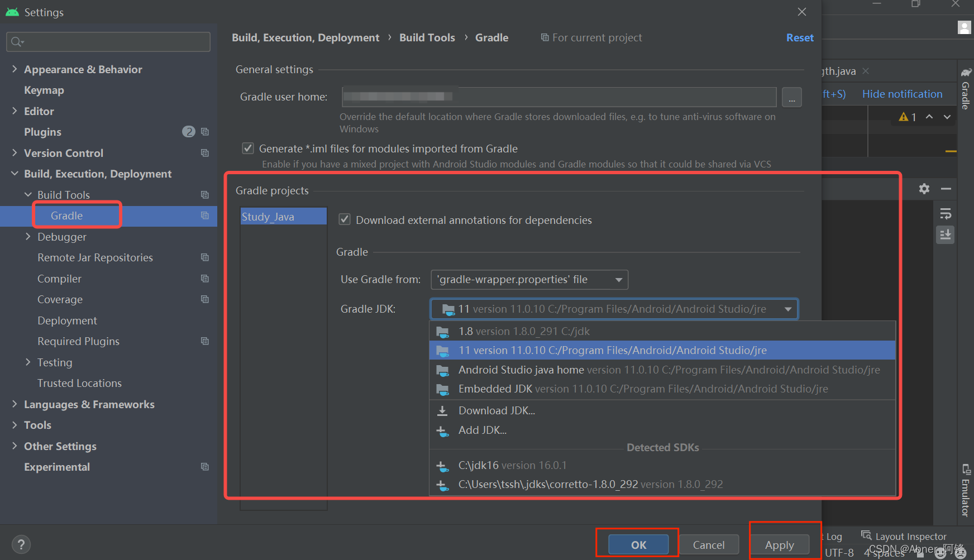Click the Reset link
This screenshot has width=974, height=560.
coord(800,37)
